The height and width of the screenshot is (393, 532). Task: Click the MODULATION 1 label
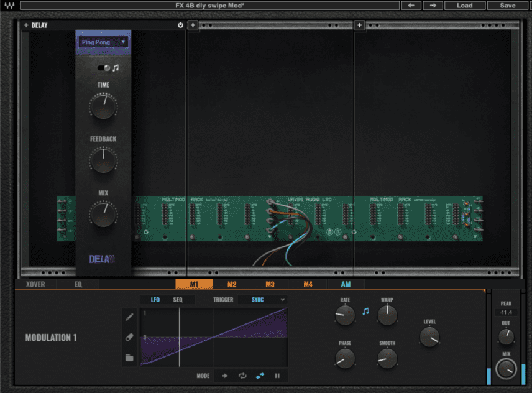click(x=51, y=337)
